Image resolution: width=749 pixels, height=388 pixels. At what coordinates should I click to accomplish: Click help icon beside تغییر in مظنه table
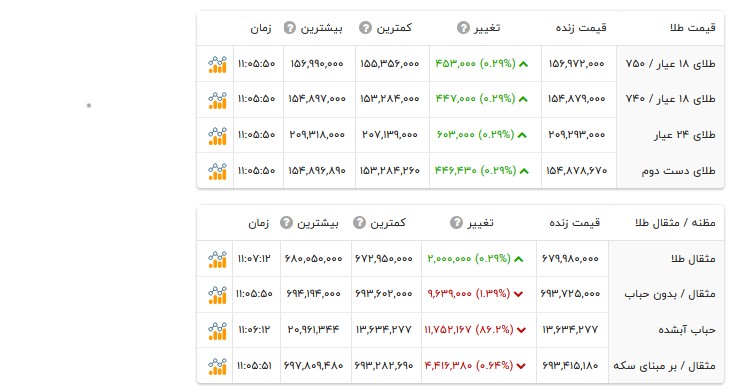[x=456, y=223]
